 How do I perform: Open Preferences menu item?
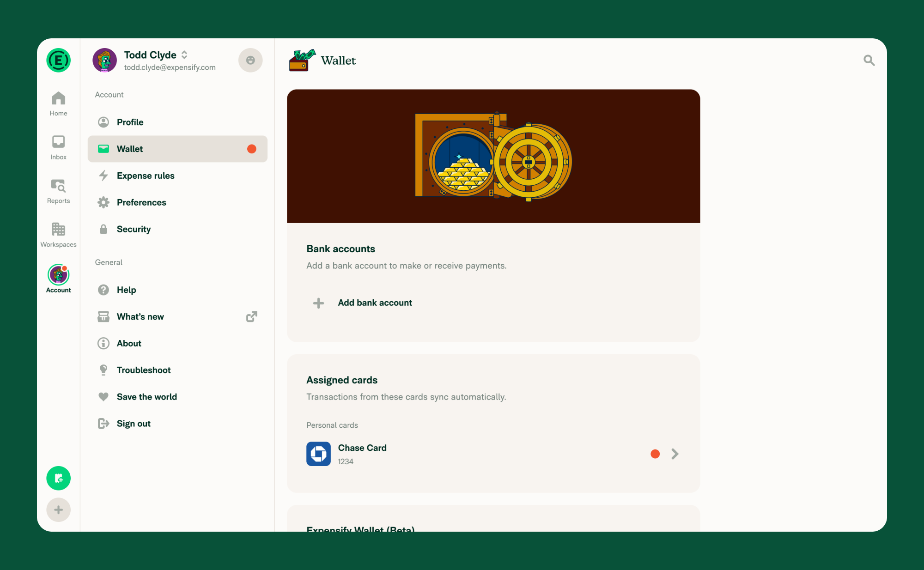coord(177,202)
